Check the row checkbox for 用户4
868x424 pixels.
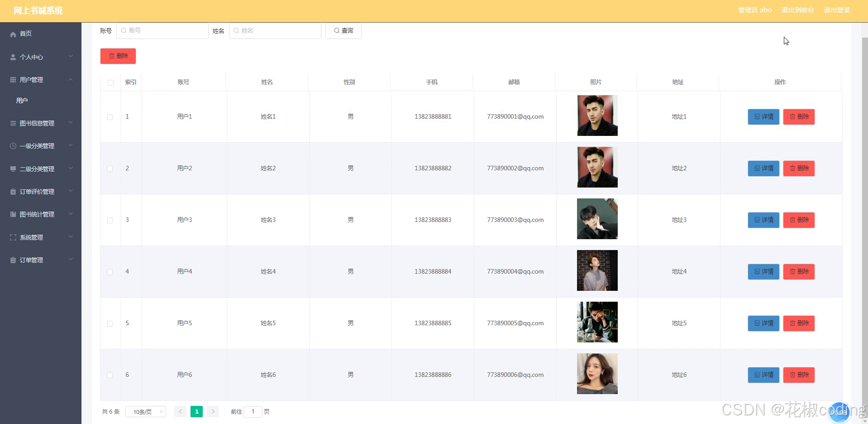110,272
